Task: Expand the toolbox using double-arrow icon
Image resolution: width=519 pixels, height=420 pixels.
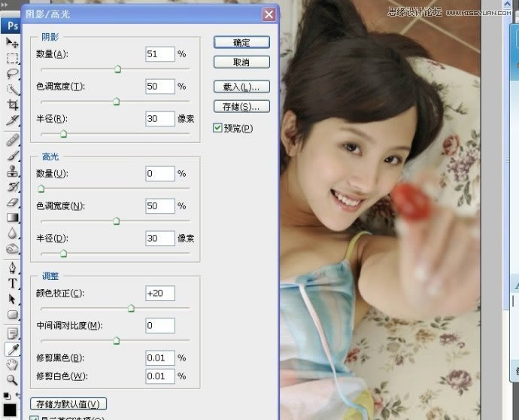Action: click(5, 5)
